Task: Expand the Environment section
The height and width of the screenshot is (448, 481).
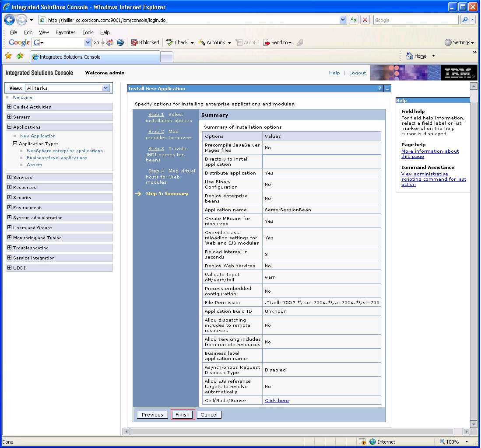Action: (10, 208)
